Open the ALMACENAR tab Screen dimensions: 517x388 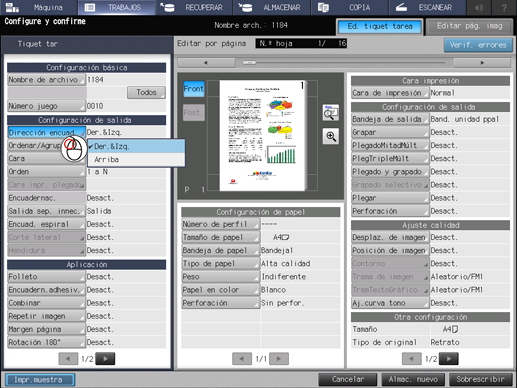272,7
